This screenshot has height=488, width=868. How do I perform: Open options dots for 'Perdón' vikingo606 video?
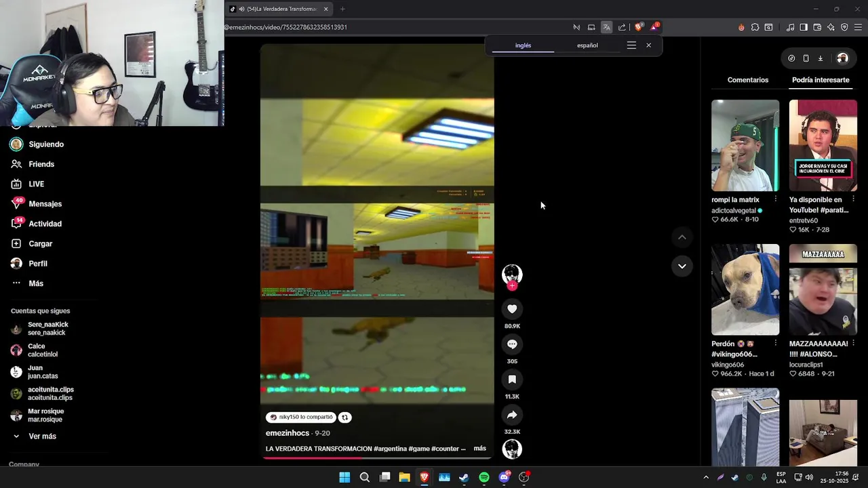click(x=775, y=344)
